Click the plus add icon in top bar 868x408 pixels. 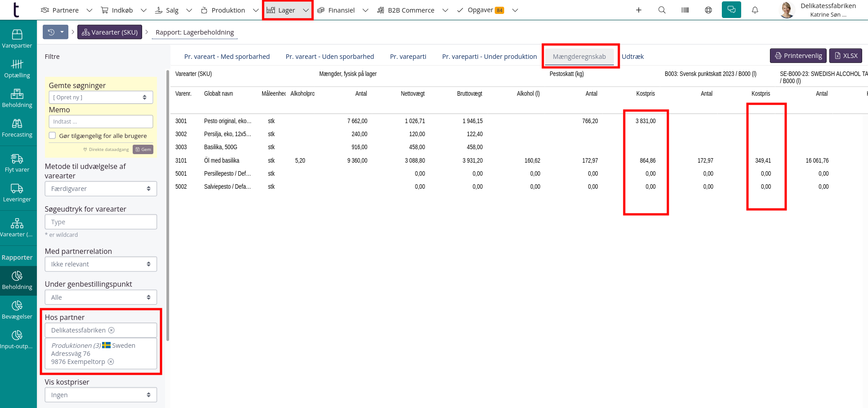pos(639,10)
